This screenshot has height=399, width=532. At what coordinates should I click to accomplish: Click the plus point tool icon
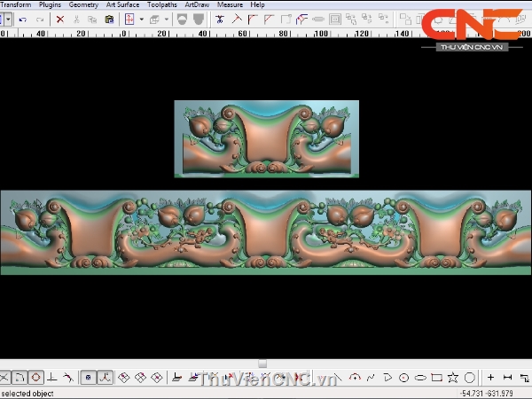[x=491, y=378]
